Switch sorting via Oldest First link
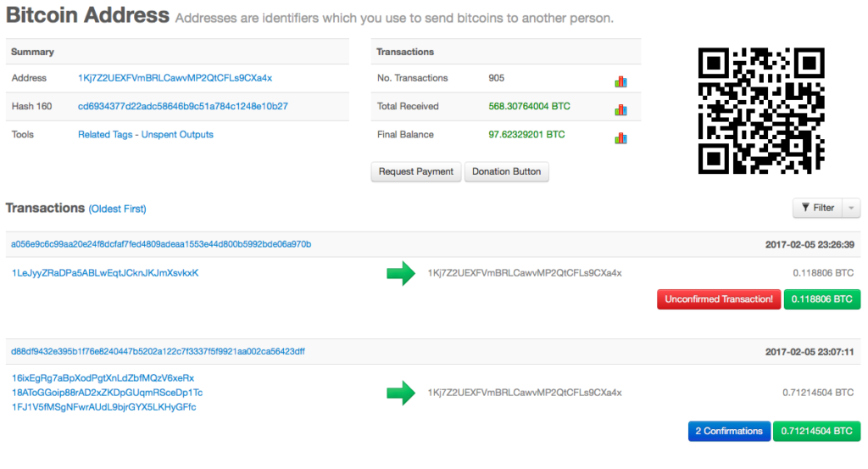This screenshot has height=469, width=868. point(117,209)
